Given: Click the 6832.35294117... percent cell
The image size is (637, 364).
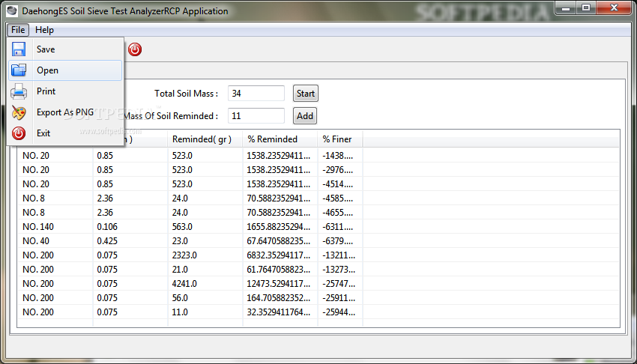Looking at the screenshot, I should (279, 255).
